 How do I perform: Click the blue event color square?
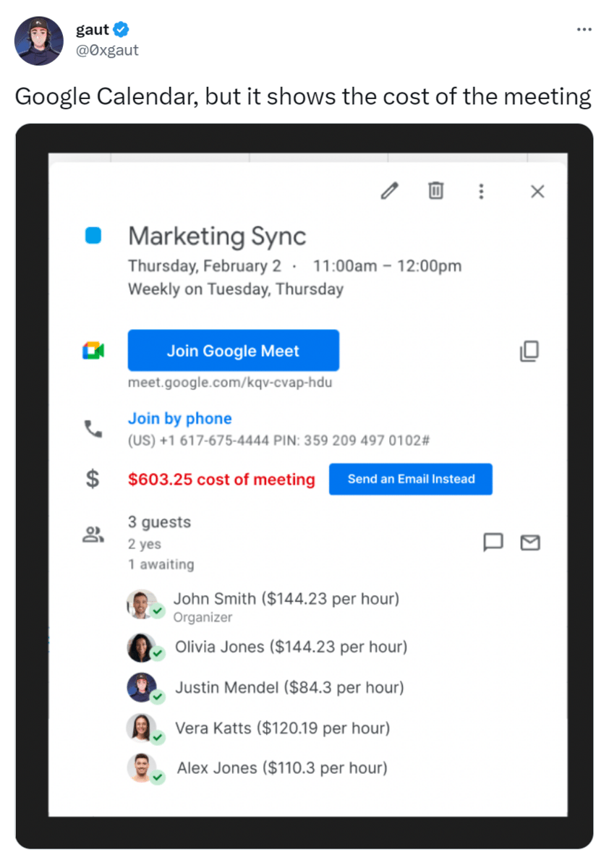93,236
